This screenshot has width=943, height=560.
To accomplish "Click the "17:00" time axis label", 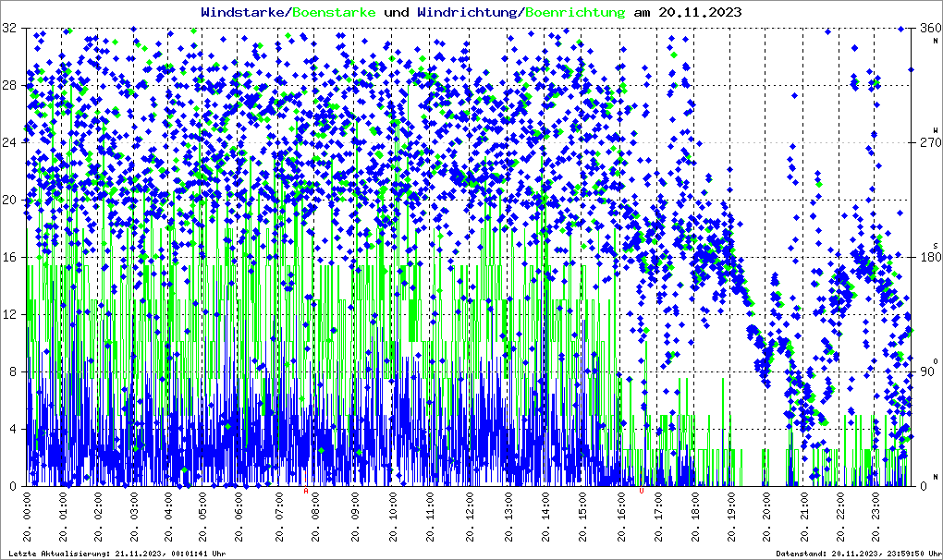I will click(x=658, y=505).
